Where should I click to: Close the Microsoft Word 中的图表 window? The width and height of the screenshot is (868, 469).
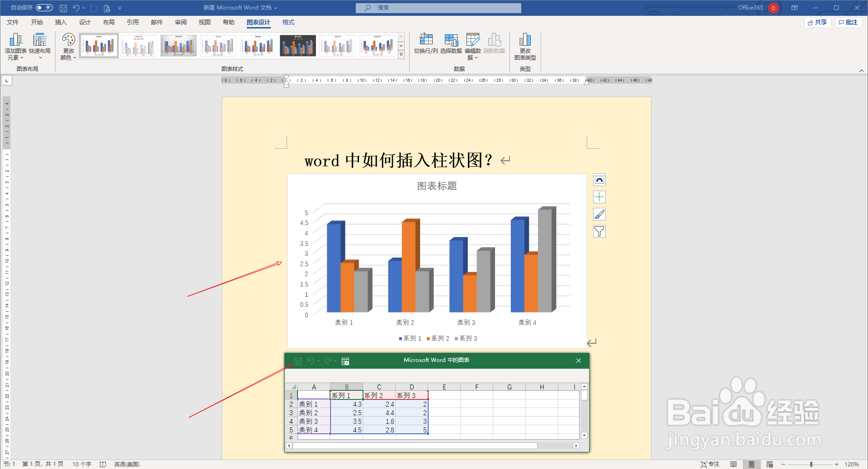point(579,361)
